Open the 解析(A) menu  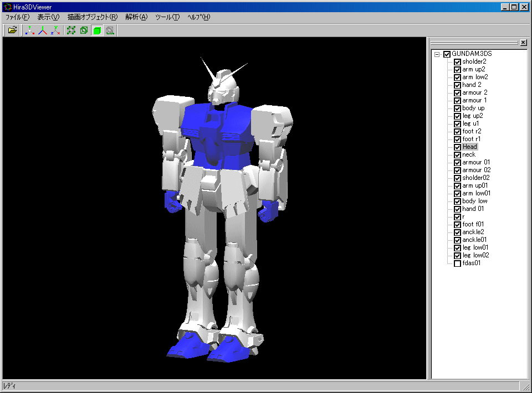point(136,17)
